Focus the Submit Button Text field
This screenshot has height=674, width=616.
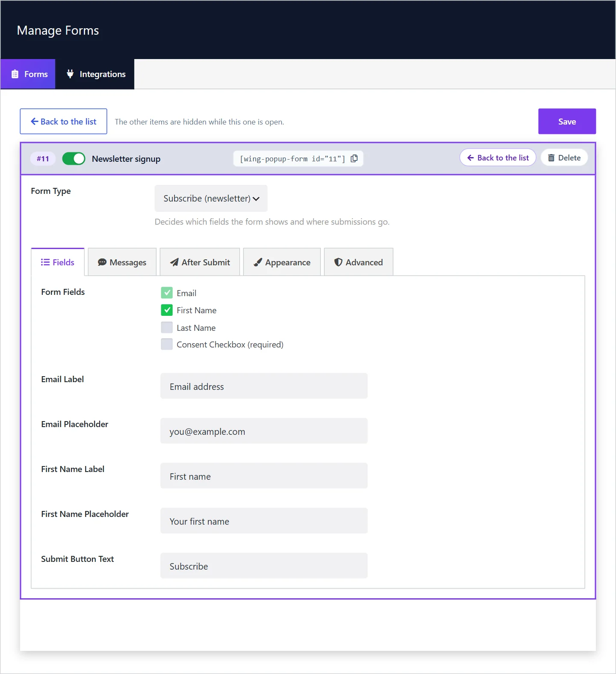pos(264,566)
